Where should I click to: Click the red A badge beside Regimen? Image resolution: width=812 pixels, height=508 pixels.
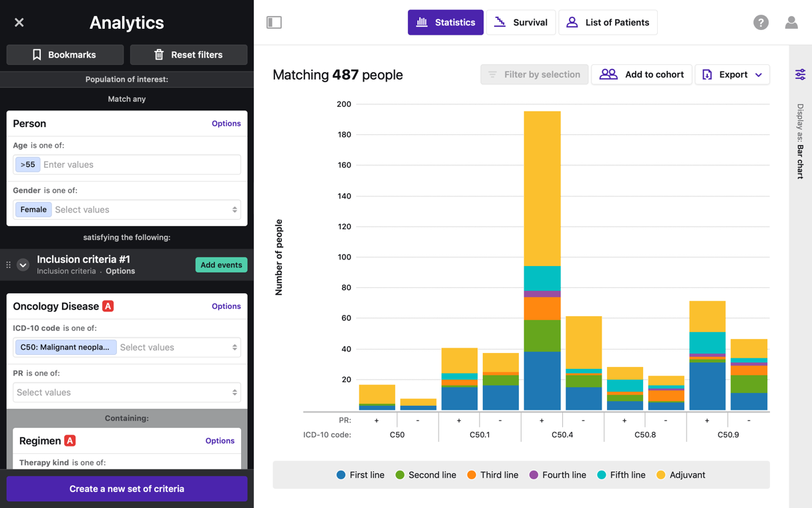click(69, 440)
